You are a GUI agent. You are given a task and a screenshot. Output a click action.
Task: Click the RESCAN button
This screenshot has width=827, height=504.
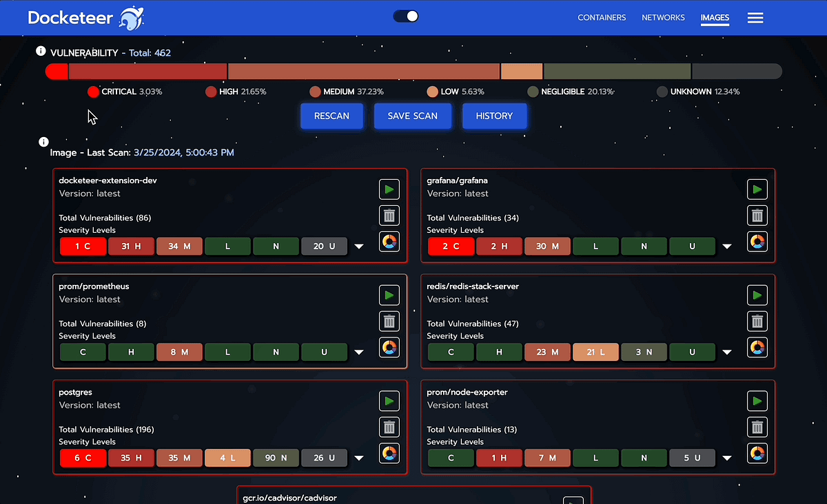331,116
